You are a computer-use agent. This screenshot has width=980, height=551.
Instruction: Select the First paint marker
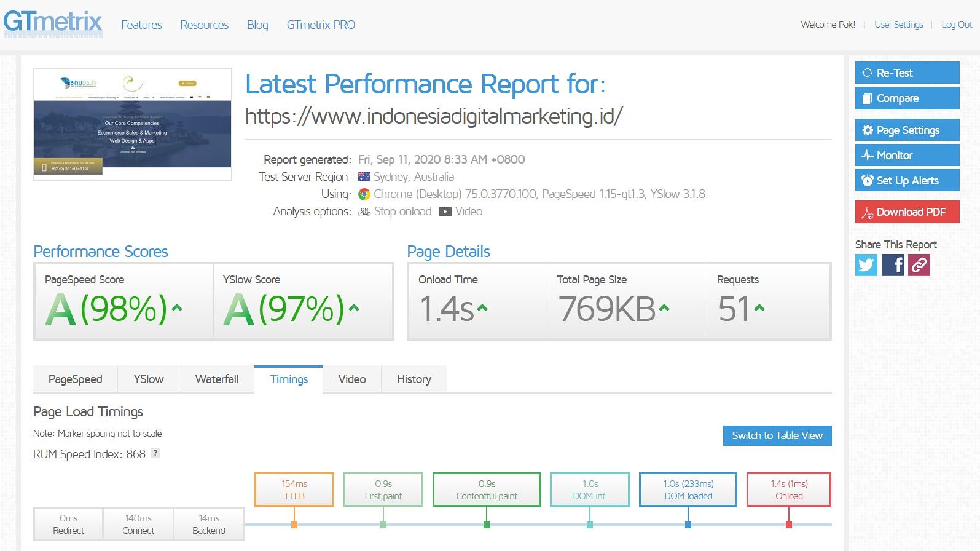click(x=383, y=490)
